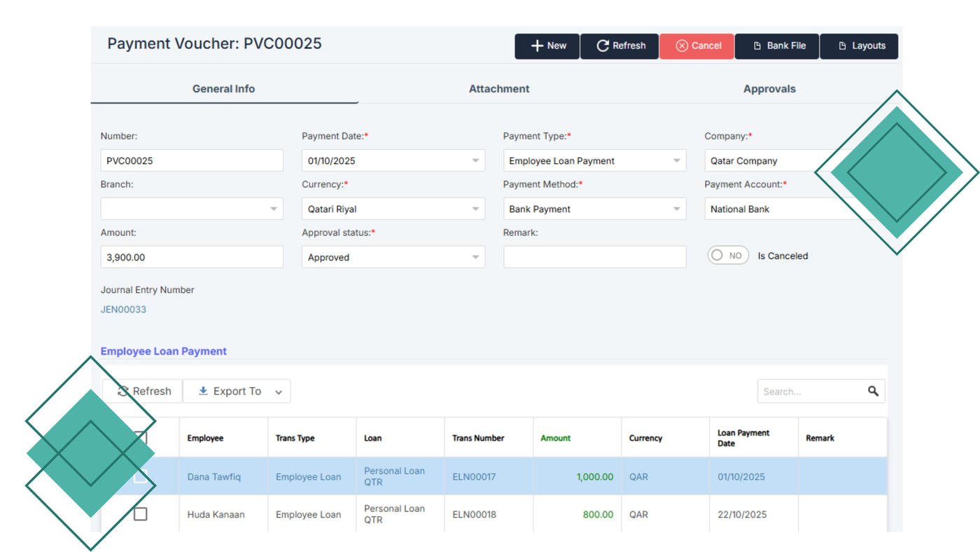Screen dimensions: 980x552
Task: Click the Export To download button
Action: point(237,392)
